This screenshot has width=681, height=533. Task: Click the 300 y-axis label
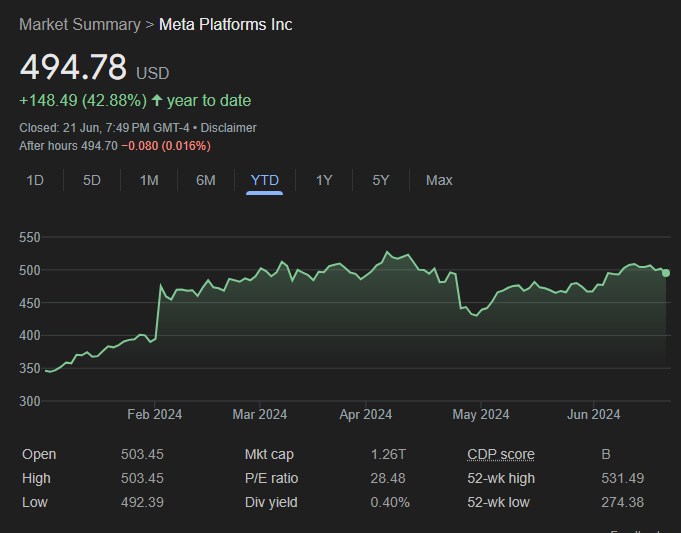pos(30,401)
